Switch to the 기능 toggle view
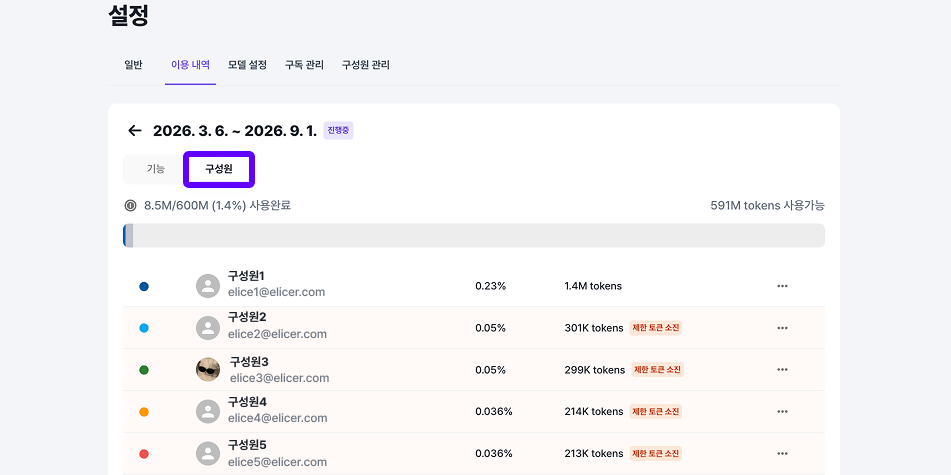 coord(155,169)
